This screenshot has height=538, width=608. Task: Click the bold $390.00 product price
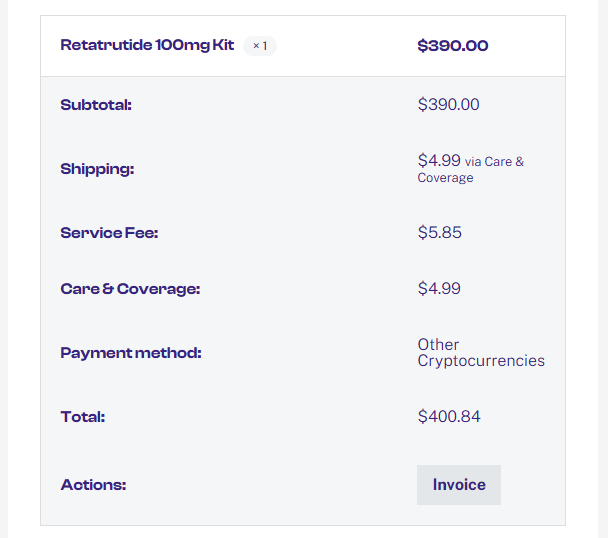pyautogui.click(x=453, y=45)
